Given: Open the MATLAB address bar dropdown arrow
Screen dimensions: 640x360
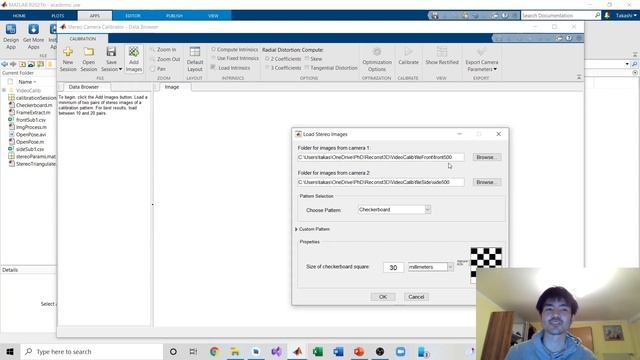Looking at the screenshot, I should [x=627, y=64].
